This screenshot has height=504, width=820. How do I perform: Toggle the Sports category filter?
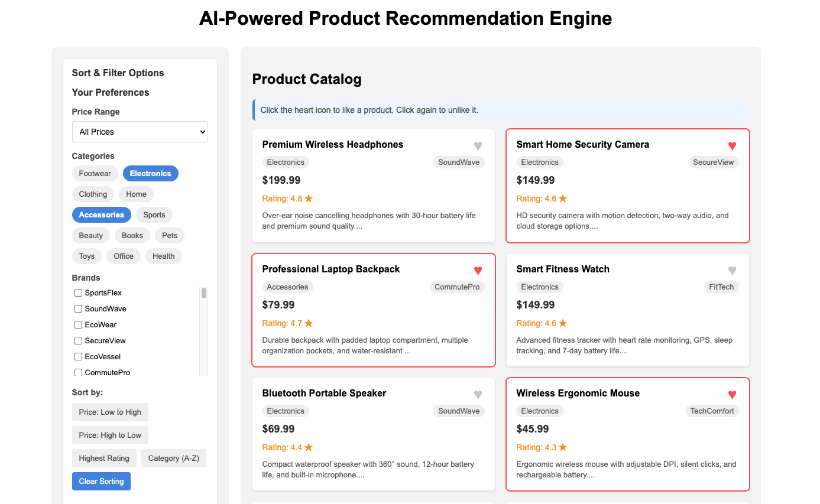click(x=154, y=214)
